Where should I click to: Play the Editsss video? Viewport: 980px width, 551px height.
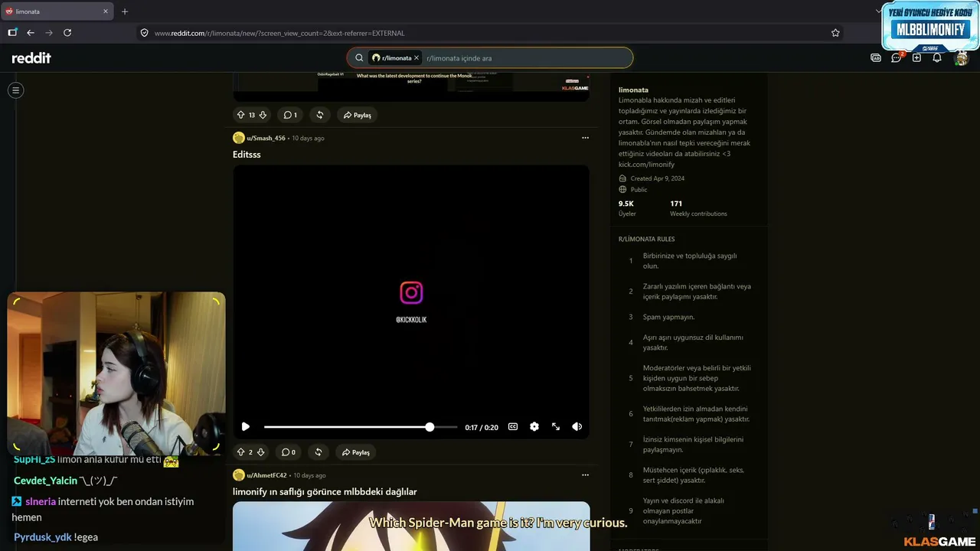click(x=245, y=427)
